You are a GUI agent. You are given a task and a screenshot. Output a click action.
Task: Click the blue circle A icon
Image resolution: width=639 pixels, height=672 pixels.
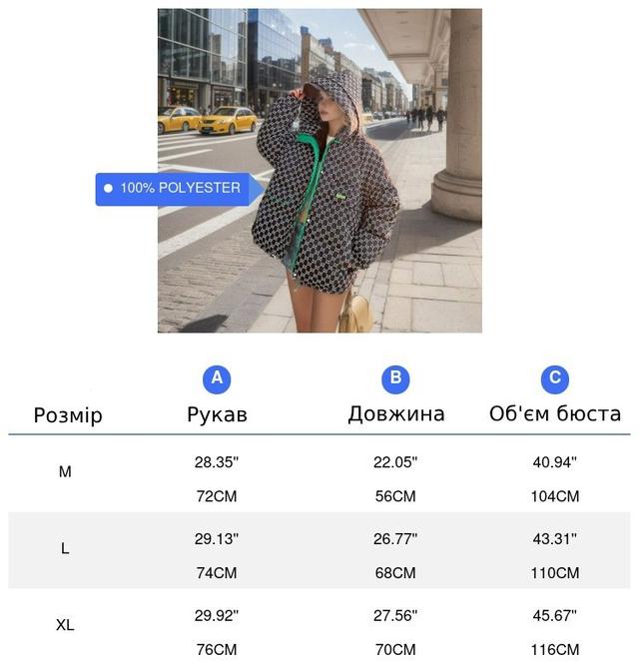217,378
